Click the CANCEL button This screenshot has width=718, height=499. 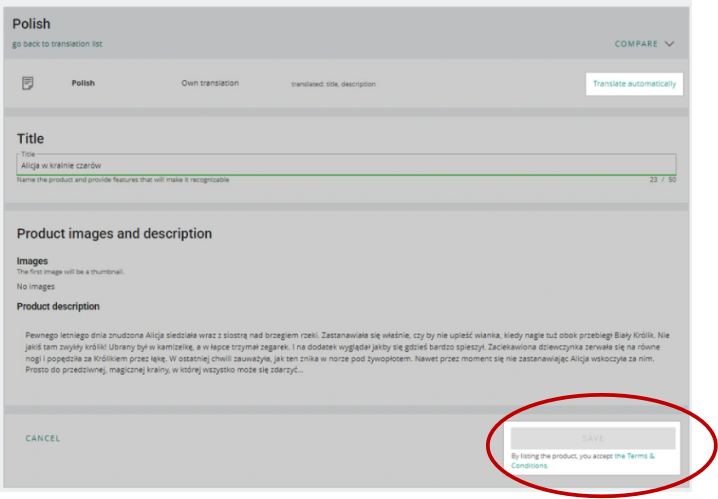(43, 438)
